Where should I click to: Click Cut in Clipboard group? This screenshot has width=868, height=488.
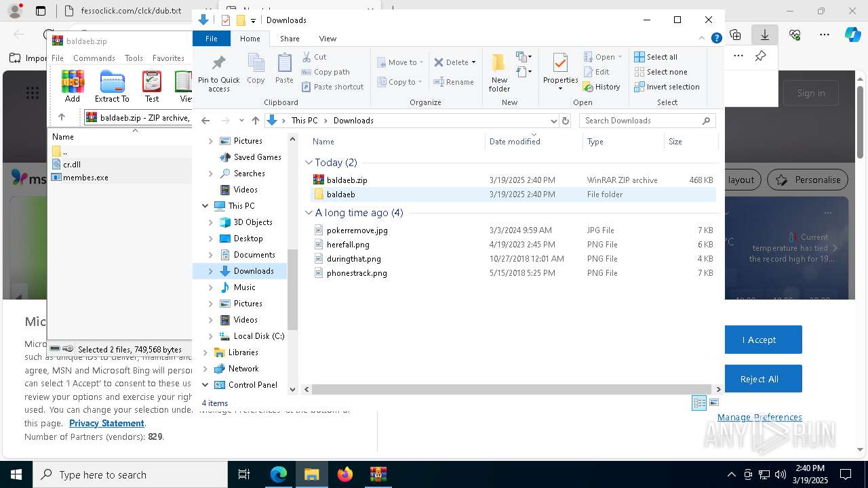coord(314,57)
